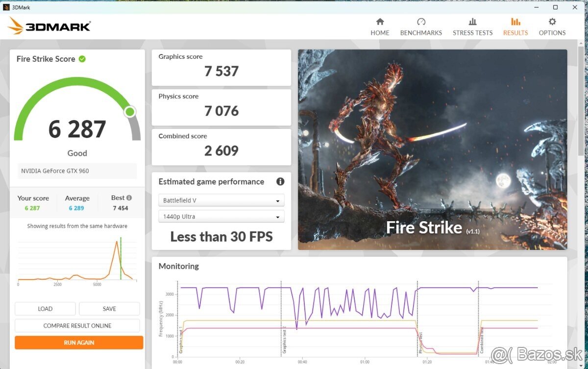This screenshot has width=588, height=369.
Task: Click the Stress Tests bar chart icon
Action: click(472, 22)
